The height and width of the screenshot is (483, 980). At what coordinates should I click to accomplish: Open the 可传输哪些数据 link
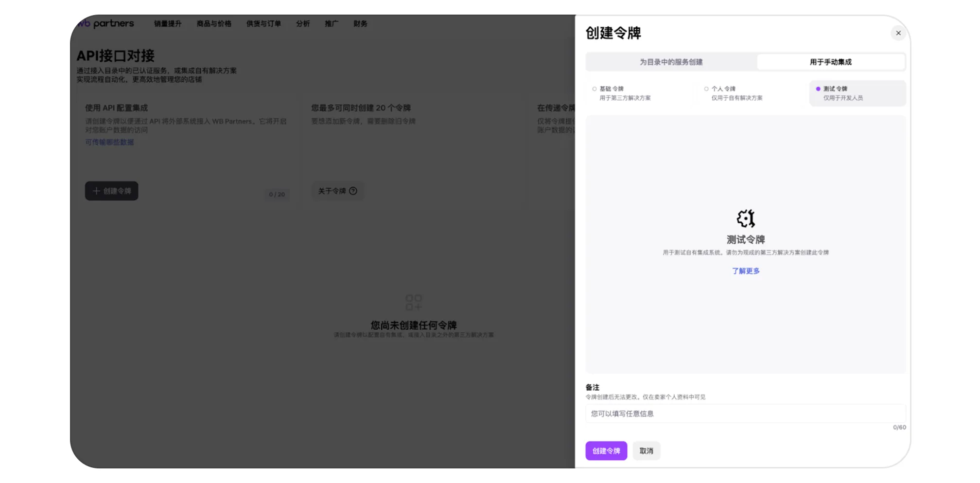point(109,142)
